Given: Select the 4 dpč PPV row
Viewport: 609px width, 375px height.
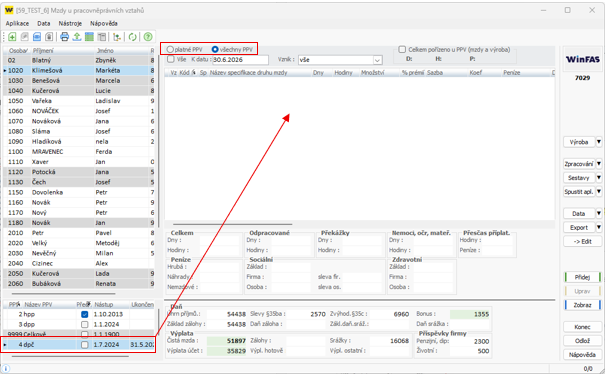Looking at the screenshot, I should (x=79, y=345).
